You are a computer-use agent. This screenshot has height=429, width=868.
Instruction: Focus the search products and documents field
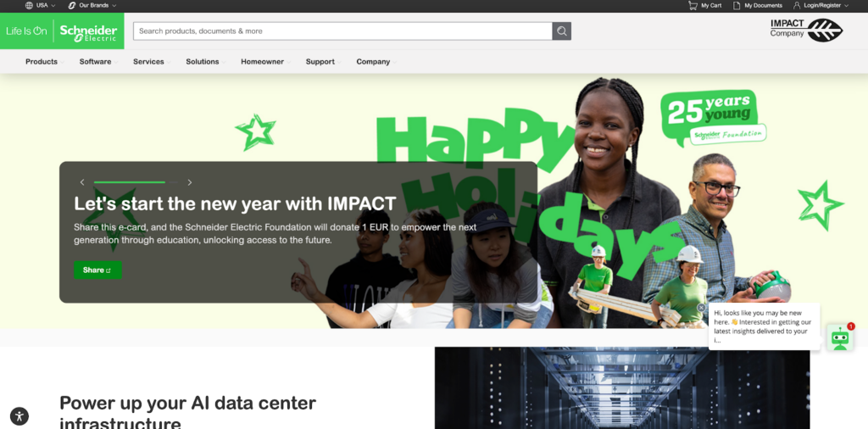(342, 31)
